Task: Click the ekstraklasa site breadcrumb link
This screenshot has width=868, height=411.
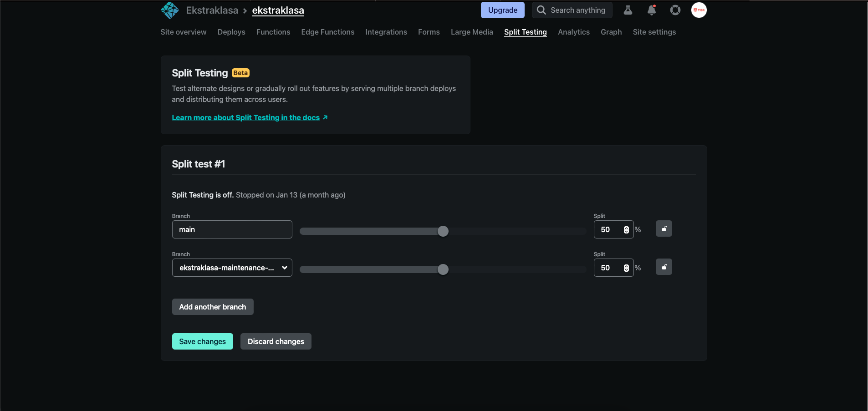Action: 278,10
